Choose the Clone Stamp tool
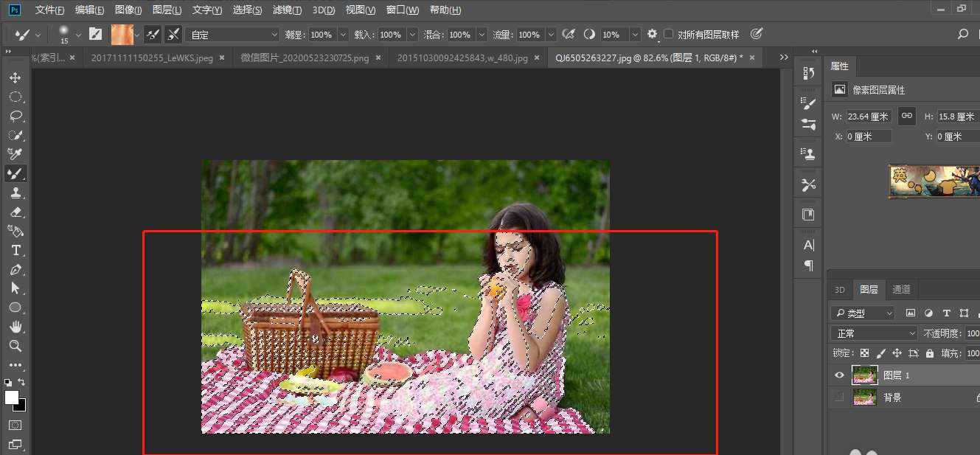Viewport: 980px width, 455px height. 15,192
